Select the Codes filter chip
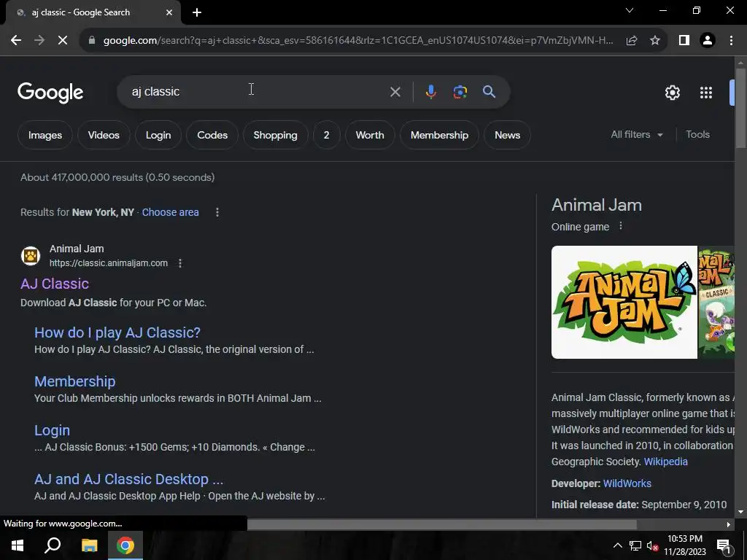747x560 pixels. point(212,135)
